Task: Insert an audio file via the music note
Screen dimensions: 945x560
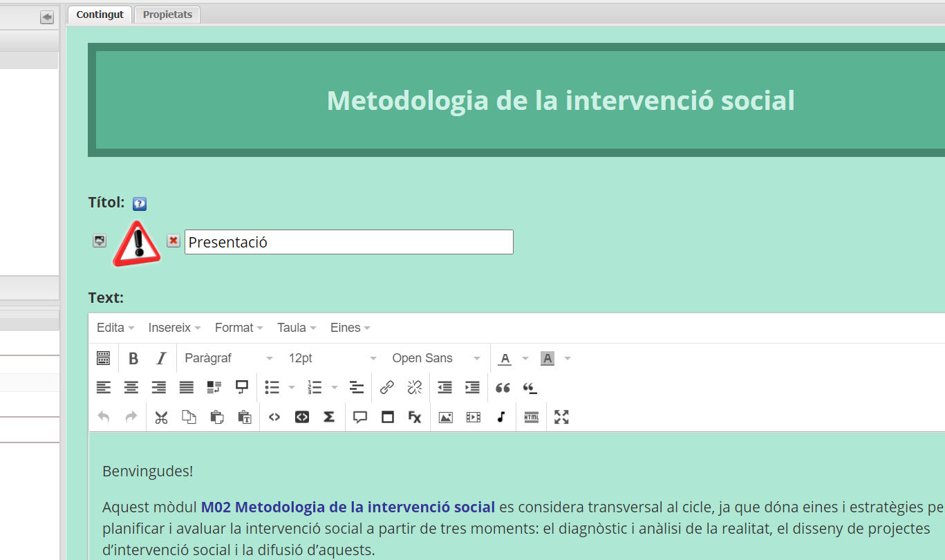Action: (501, 417)
